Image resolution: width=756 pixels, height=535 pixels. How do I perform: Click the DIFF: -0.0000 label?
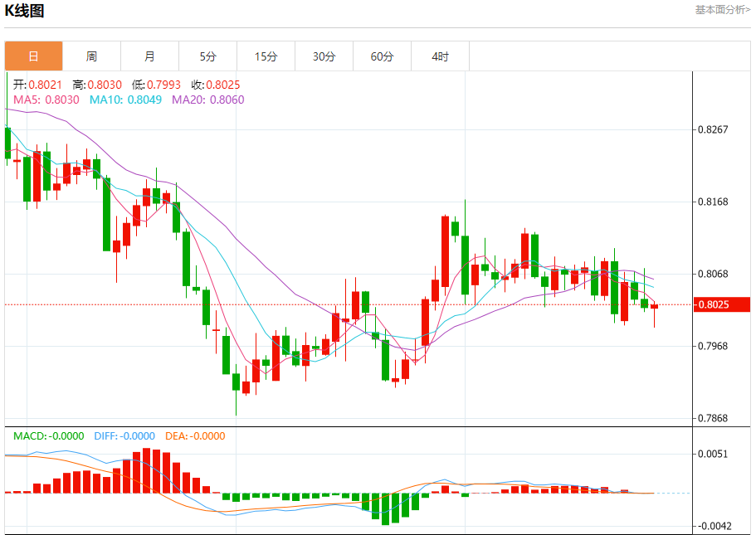pos(124,436)
